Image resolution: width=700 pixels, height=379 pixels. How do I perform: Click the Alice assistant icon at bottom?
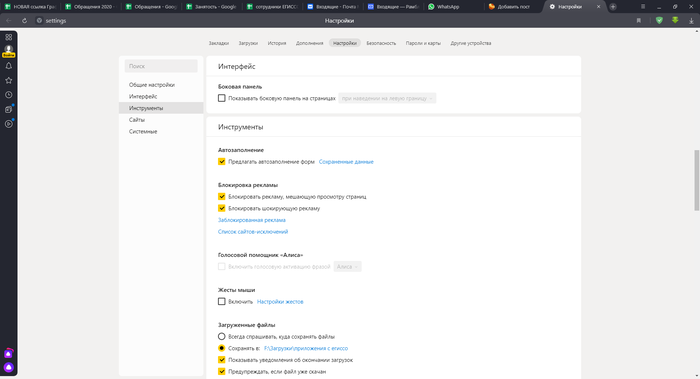click(8, 367)
